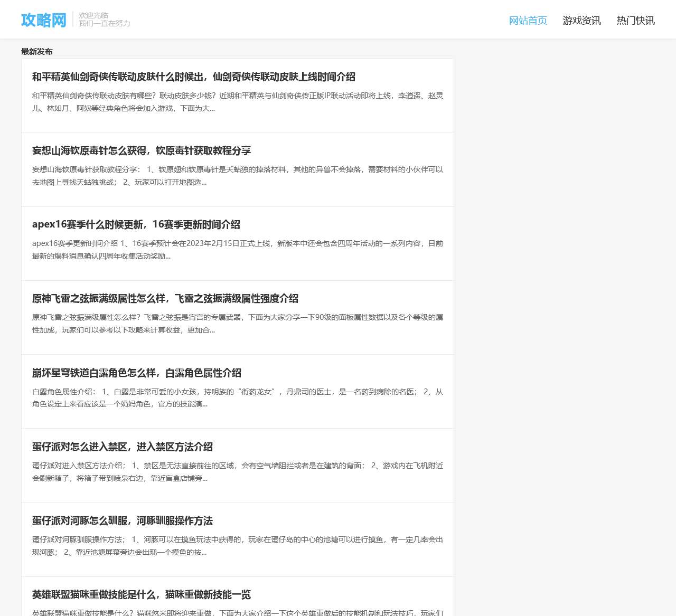Open article about 和平精英仙剑奇侠传联动皮肤
The height and width of the screenshot is (616, 676).
click(x=194, y=77)
